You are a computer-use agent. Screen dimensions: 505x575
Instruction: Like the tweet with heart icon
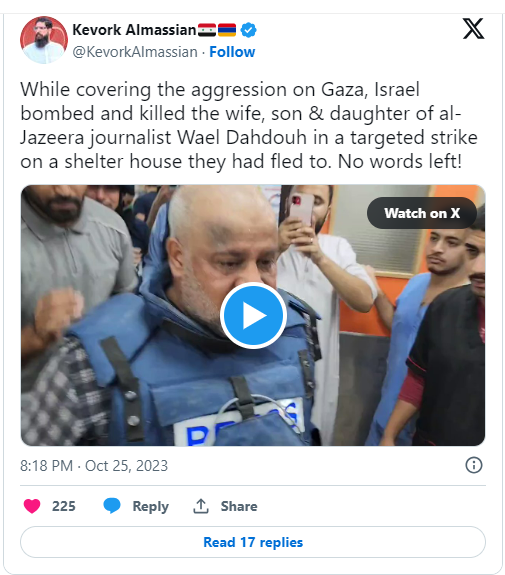coord(32,506)
